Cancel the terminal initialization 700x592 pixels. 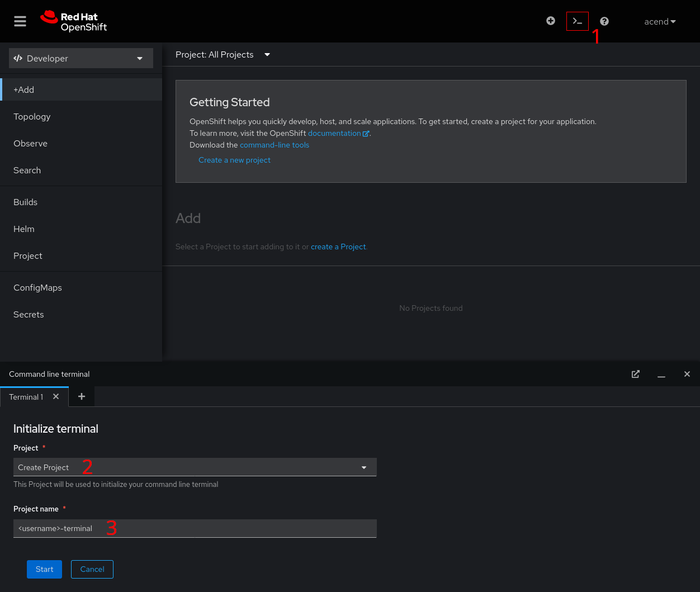click(92, 569)
